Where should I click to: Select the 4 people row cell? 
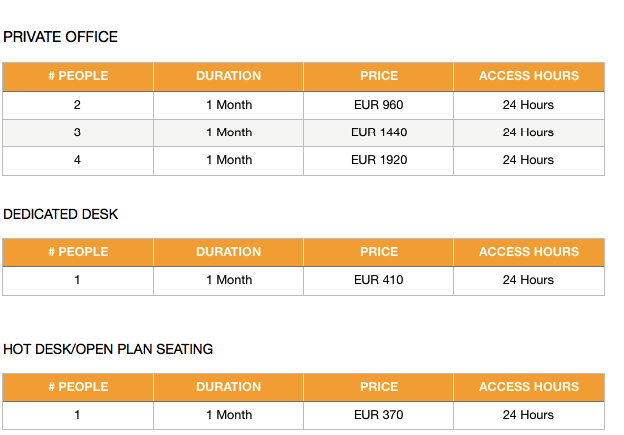pyautogui.click(x=78, y=160)
